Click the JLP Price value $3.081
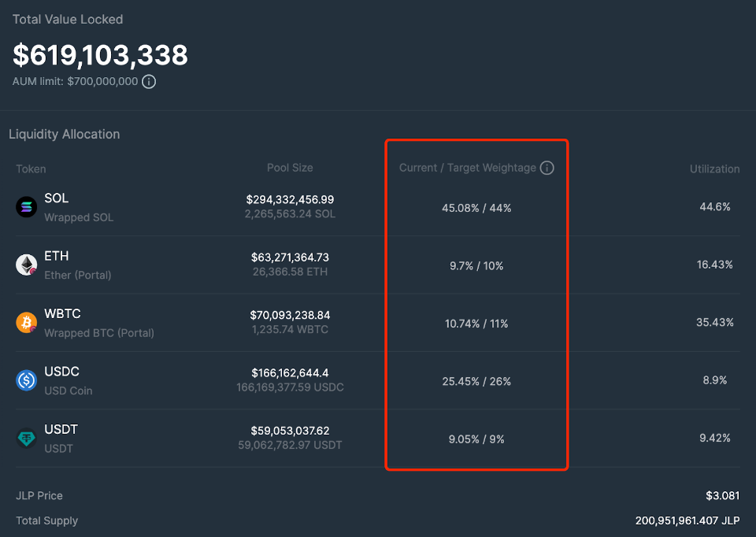756x537 pixels. point(723,495)
